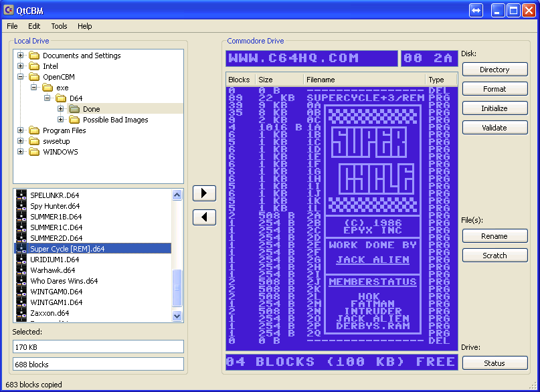This screenshot has height=392, width=540.
Task: Click the Directory button
Action: point(494,70)
